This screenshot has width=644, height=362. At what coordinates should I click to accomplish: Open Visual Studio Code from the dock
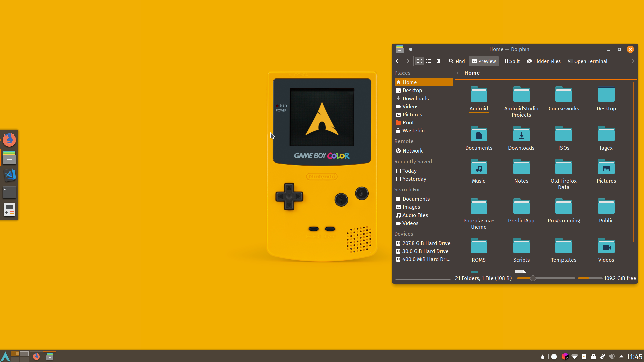pyautogui.click(x=9, y=175)
